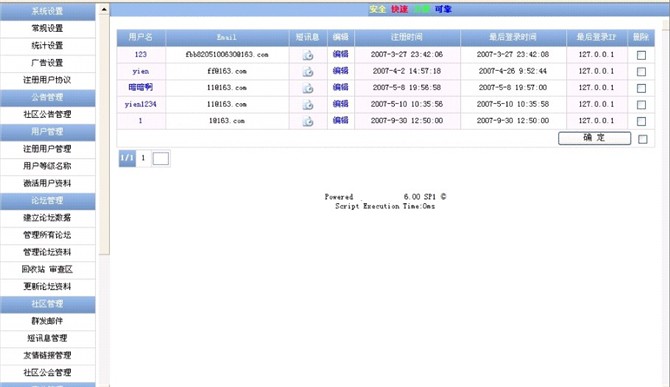The width and height of the screenshot is (670, 387).
Task: Click 确定 button to confirm deletion
Action: pyautogui.click(x=594, y=138)
